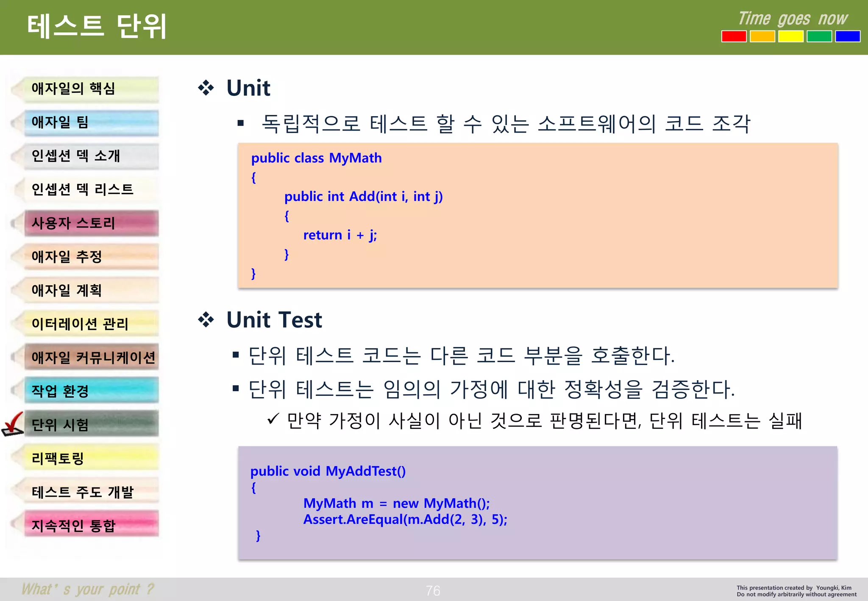Screen dimensions: 868x601
Task: Click the red color block under Time goes now
Action: coord(734,36)
